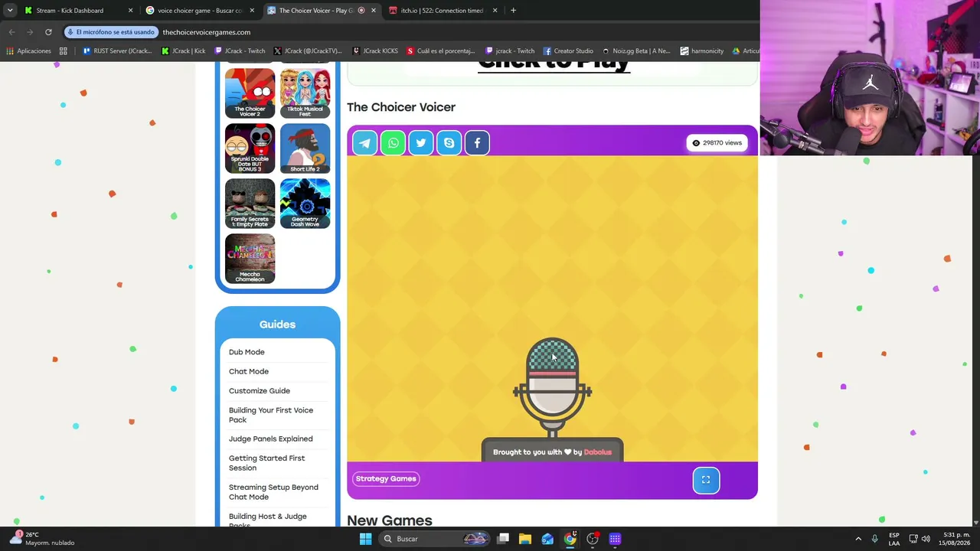Open the Meccha Chameleon game thumbnail
Screen dimensions: 980x551
pyautogui.click(x=250, y=259)
